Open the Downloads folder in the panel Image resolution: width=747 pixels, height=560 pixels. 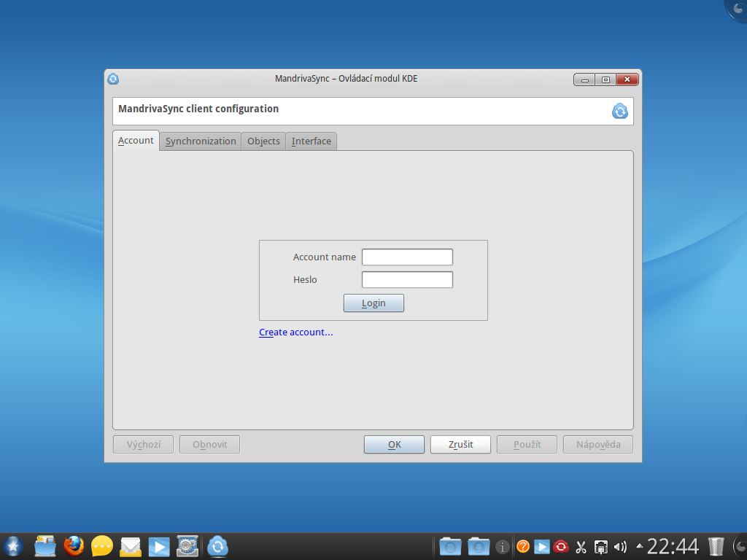click(479, 547)
